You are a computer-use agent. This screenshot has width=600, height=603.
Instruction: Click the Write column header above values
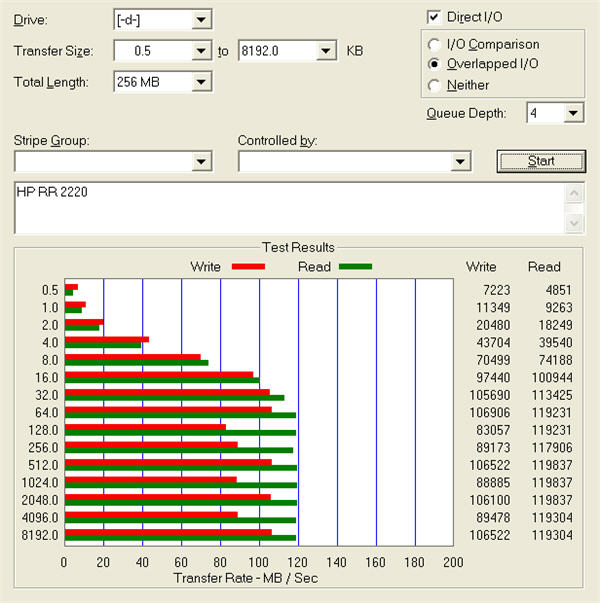coord(481,267)
